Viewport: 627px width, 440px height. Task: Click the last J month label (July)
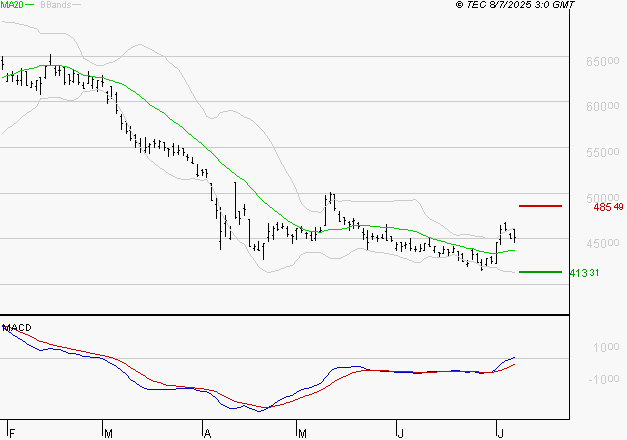(500, 433)
